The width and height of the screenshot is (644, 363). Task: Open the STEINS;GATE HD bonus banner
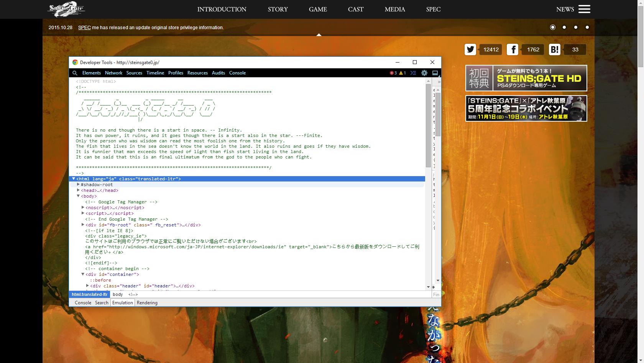tap(526, 78)
